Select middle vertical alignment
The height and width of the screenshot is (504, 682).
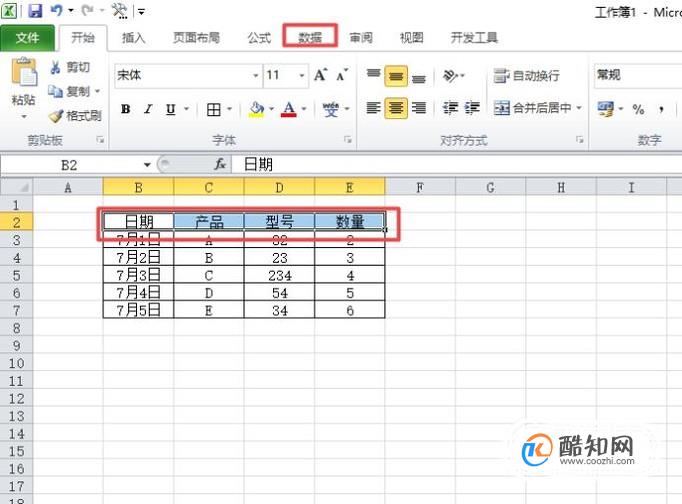pos(396,76)
